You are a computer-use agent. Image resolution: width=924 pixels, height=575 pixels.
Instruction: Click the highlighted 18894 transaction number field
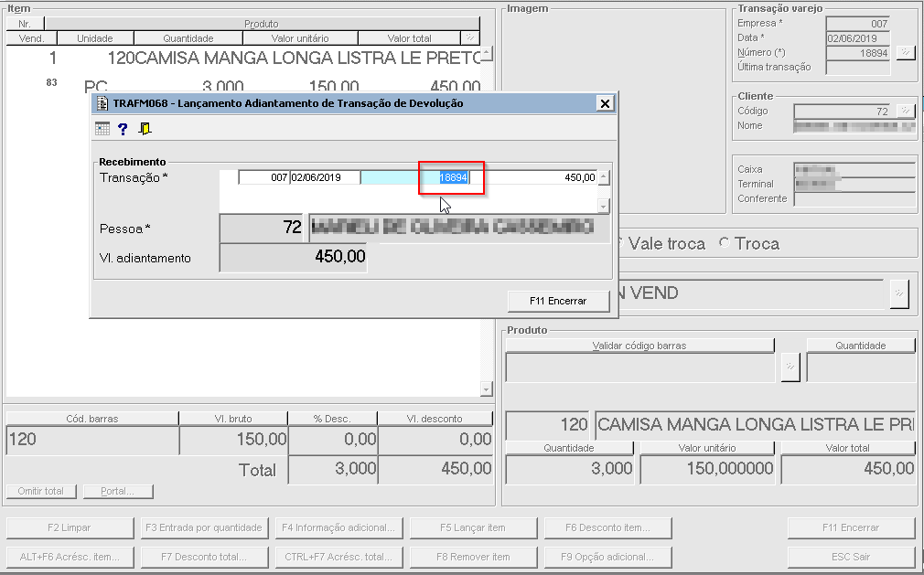[x=414, y=177]
